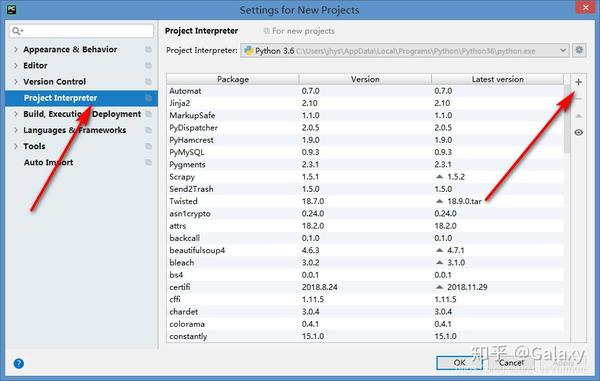
Task: Click the Cancel button
Action: point(511,363)
